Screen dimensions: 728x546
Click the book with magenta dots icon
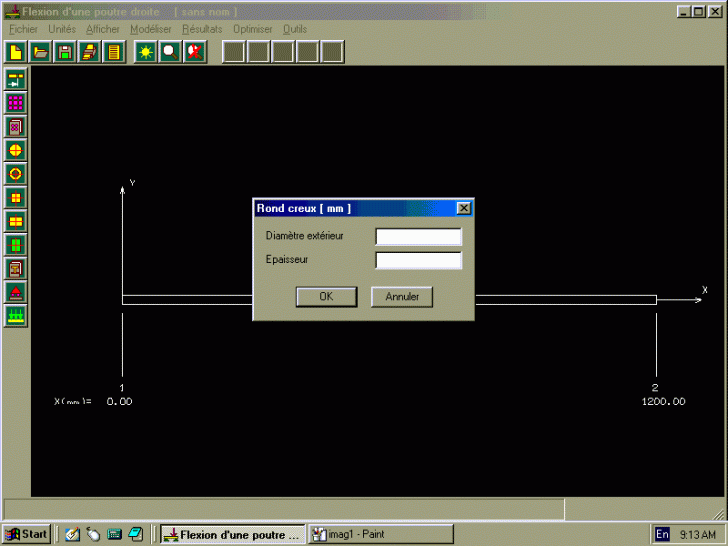[x=16, y=126]
